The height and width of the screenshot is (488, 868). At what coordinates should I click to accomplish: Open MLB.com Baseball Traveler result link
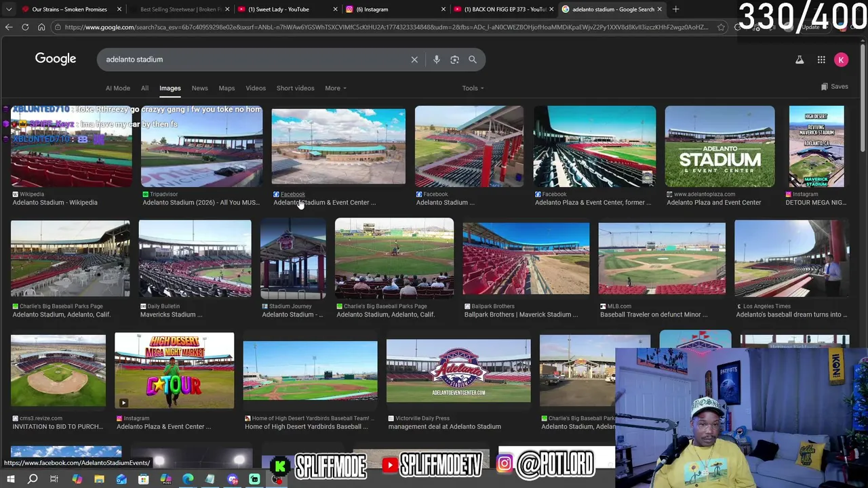point(654,314)
